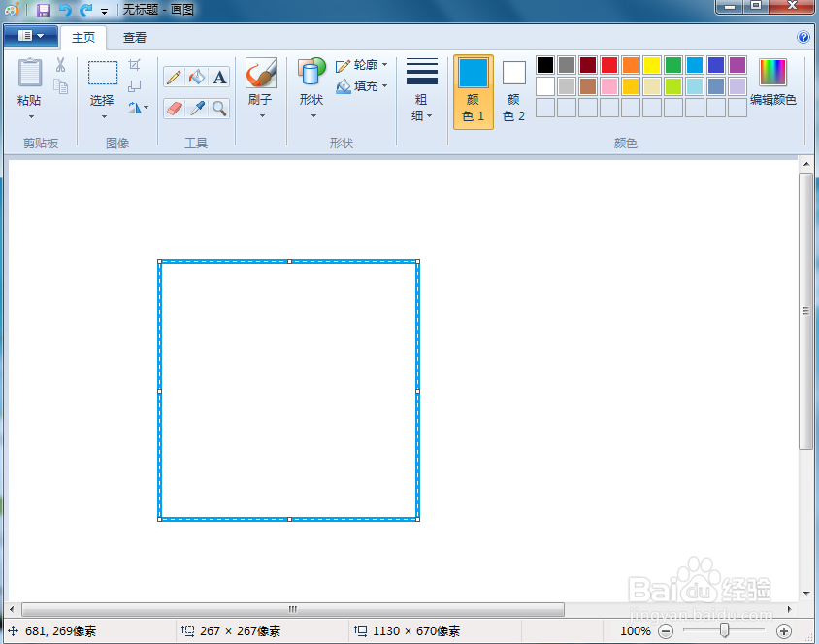The height and width of the screenshot is (644, 819).
Task: Open the Rotate dropdown
Action: pyautogui.click(x=138, y=108)
